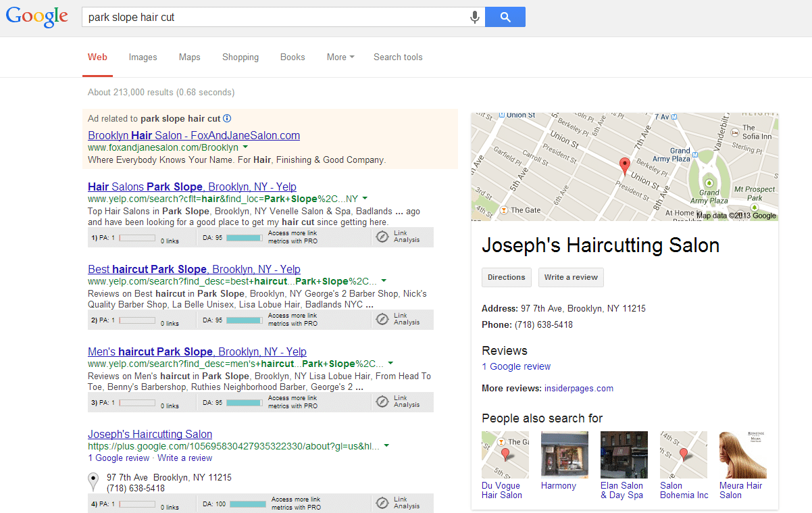Open the Harmony storefront thumbnail
812x513 pixels.
pyautogui.click(x=565, y=455)
